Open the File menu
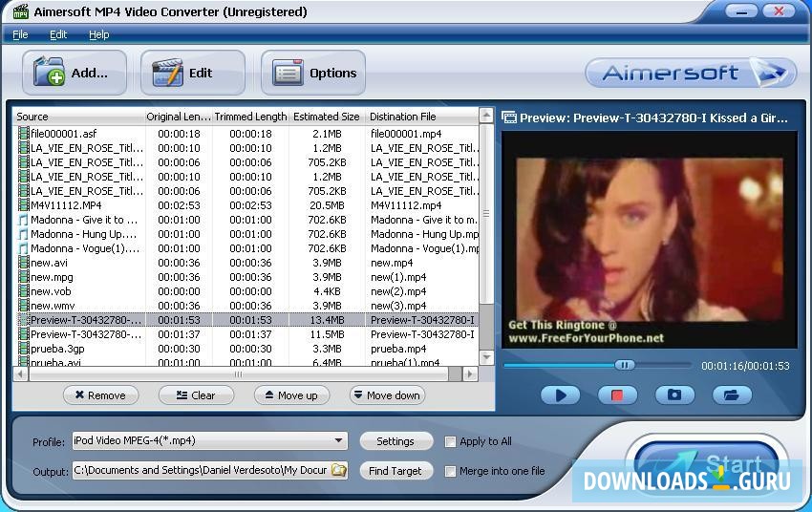 click(x=20, y=34)
